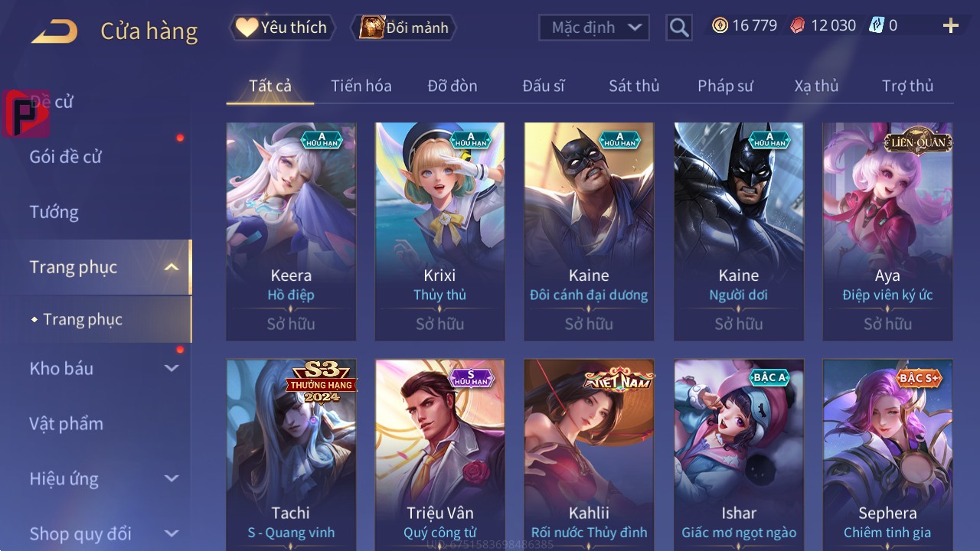Click the gold coin balance icon

[x=720, y=26]
